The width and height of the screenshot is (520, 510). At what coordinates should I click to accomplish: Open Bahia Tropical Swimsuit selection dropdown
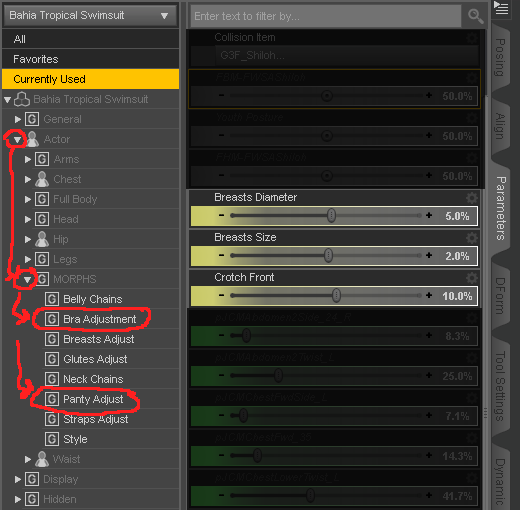[x=90, y=15]
